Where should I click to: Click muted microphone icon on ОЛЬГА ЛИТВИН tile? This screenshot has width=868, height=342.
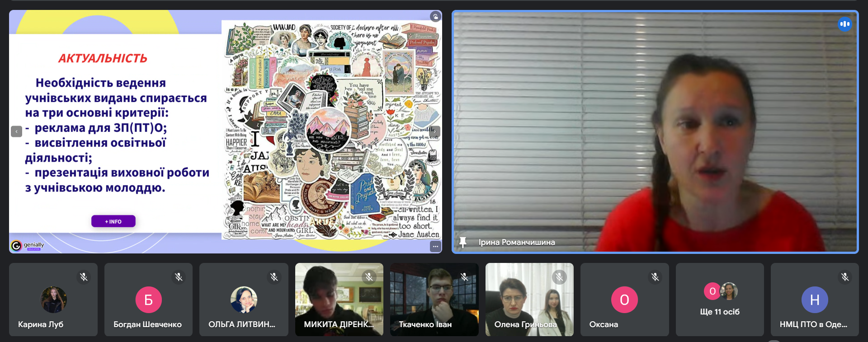pos(274,277)
